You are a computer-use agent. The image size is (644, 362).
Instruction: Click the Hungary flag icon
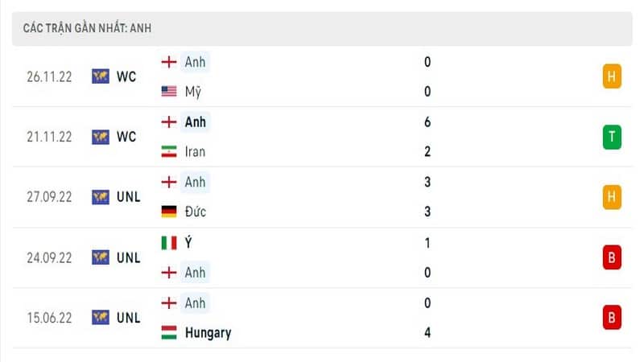(x=169, y=332)
